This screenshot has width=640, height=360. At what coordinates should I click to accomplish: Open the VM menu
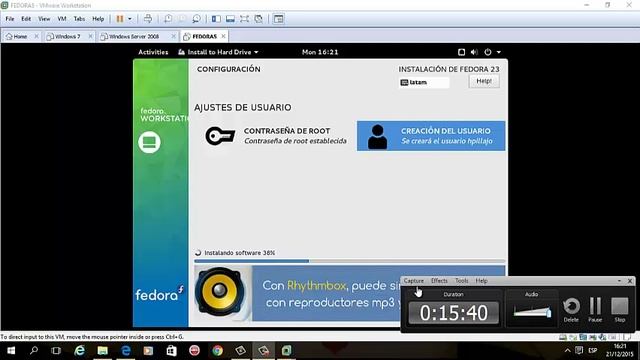pyautogui.click(x=62, y=19)
